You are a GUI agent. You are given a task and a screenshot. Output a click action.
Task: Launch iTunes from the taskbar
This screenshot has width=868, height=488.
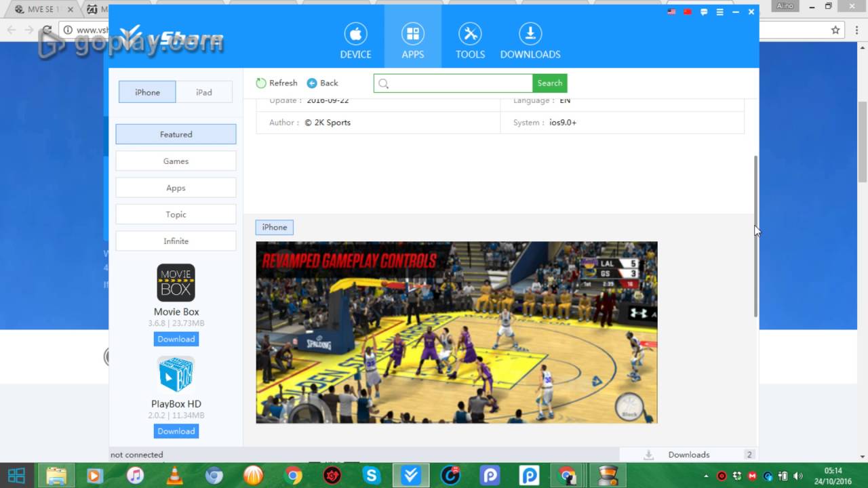135,476
